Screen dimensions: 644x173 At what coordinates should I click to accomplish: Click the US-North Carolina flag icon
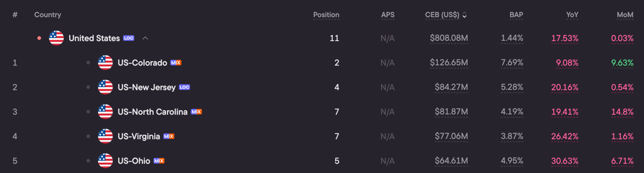pos(105,112)
